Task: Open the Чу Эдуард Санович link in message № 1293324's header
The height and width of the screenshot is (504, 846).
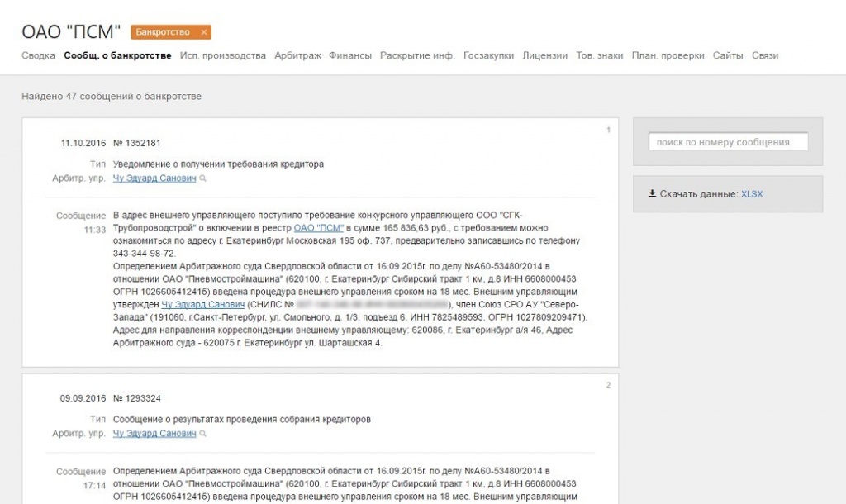Action: (x=154, y=434)
